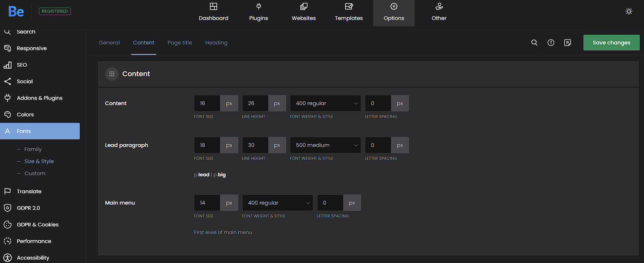This screenshot has width=644, height=263.
Task: Open GDPR & Cookies in the sidebar
Action: point(38,225)
